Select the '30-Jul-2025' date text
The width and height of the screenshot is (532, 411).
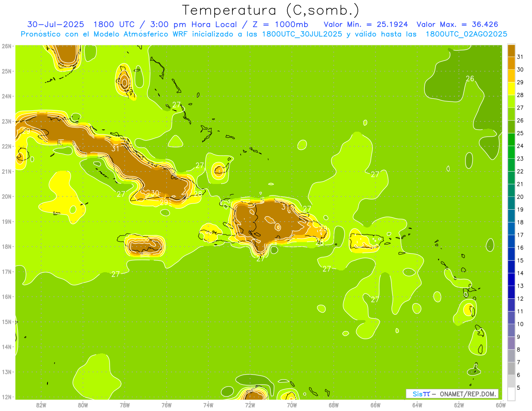[55, 24]
